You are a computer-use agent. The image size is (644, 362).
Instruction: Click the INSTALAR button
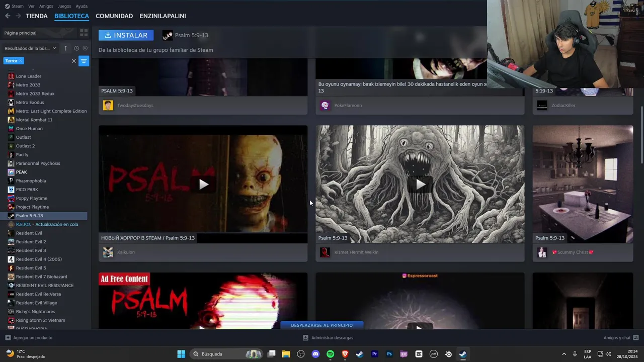126,35
